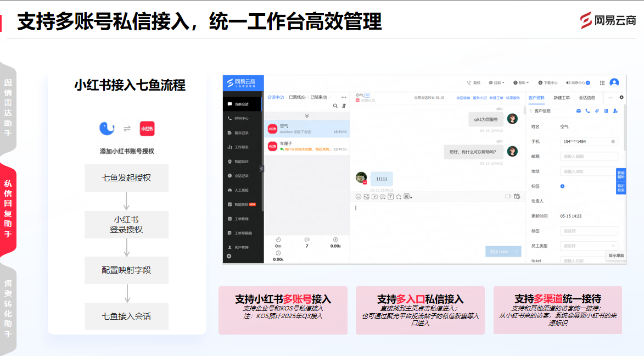Open the arrow next to 发送 button
This screenshot has width=644, height=356.
click(517, 251)
